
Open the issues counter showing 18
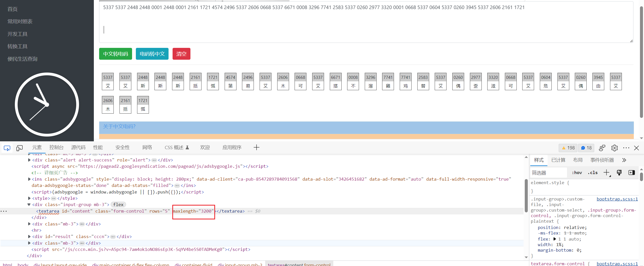586,148
